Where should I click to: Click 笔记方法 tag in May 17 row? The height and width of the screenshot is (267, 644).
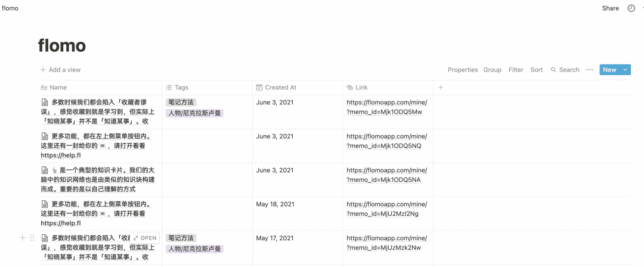point(181,238)
